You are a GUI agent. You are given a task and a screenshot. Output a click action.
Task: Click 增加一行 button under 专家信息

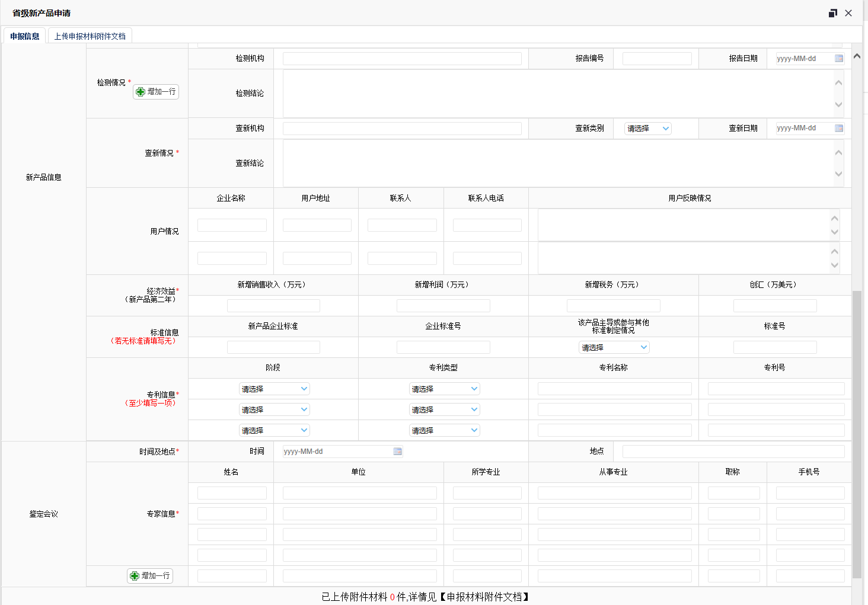(150, 576)
